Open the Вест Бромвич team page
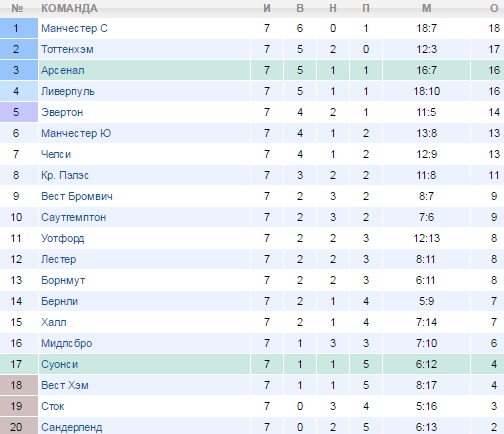 point(77,196)
